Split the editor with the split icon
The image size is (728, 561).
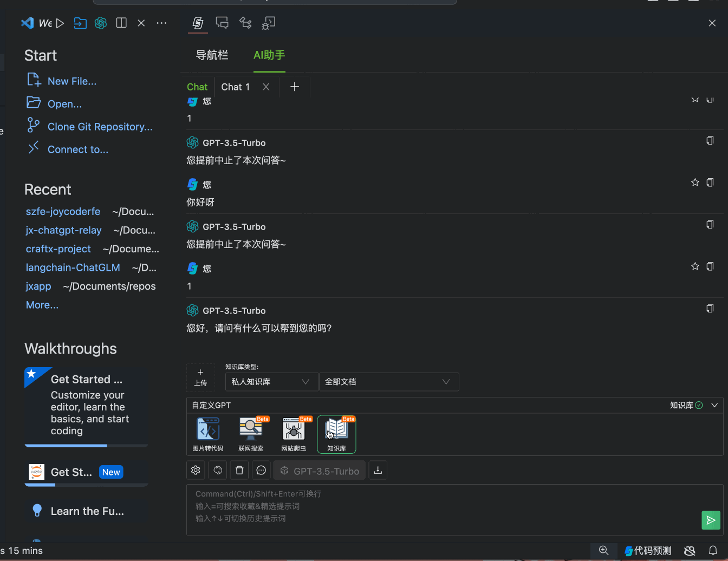tap(121, 23)
